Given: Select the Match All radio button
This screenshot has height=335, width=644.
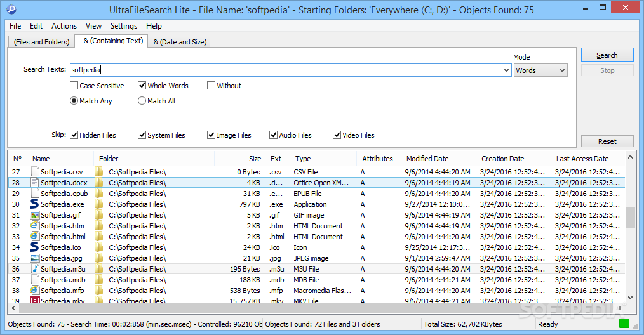Looking at the screenshot, I should tap(142, 101).
